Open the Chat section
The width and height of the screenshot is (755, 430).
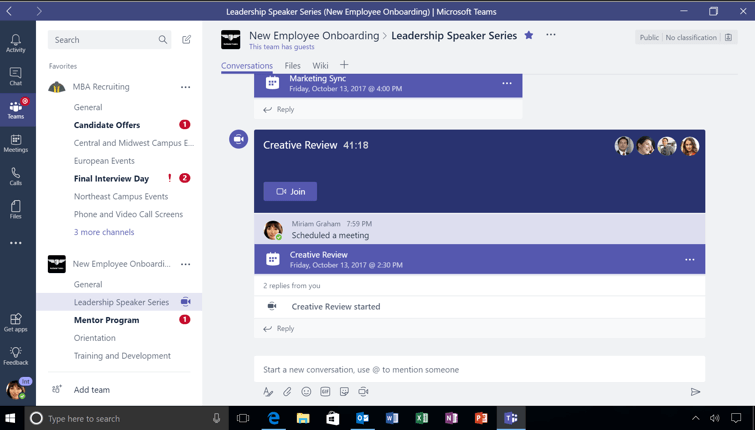tap(15, 77)
